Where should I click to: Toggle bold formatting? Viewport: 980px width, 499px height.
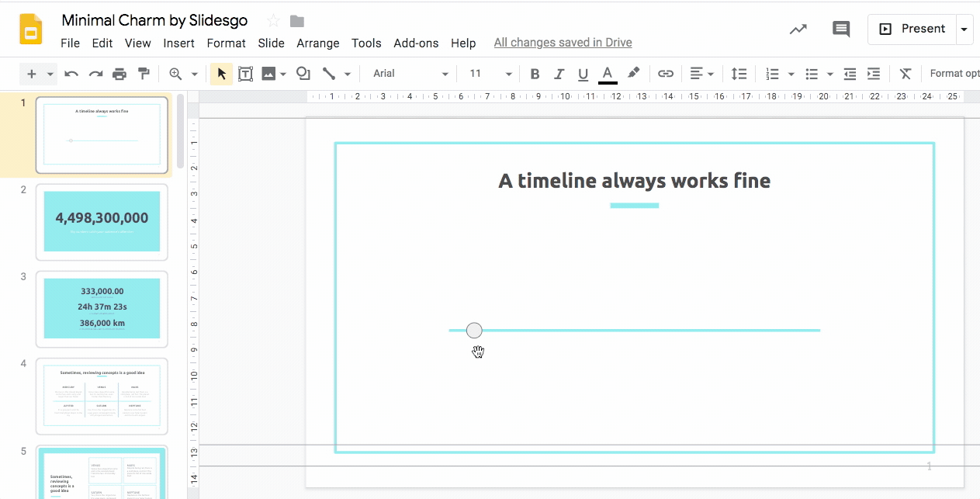pos(535,74)
